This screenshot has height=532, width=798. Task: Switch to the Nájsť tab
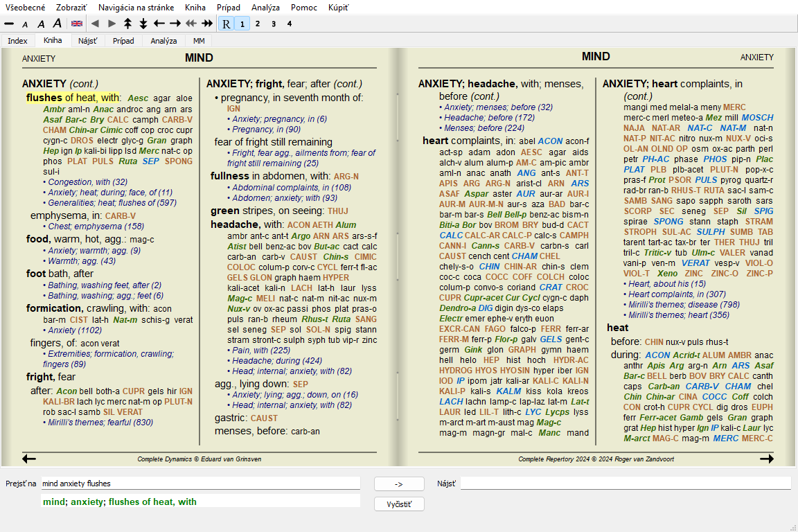coord(88,41)
